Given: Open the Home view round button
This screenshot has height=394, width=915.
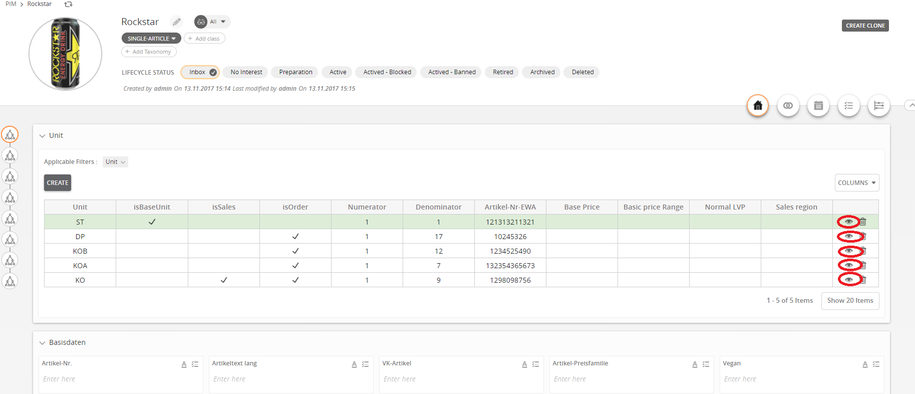Looking at the screenshot, I should [757, 106].
